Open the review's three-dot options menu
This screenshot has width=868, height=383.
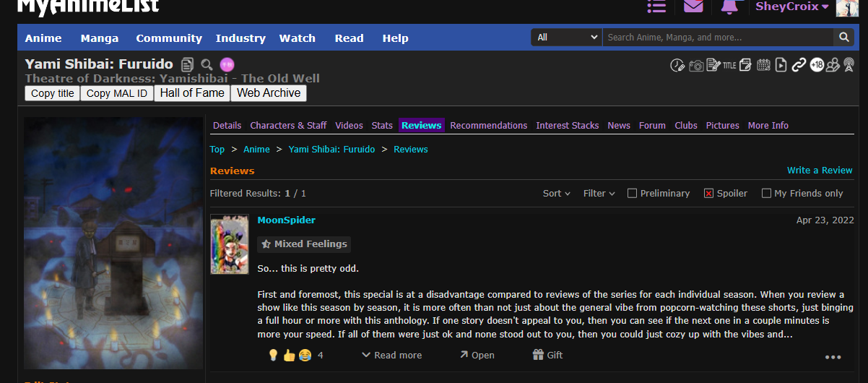833,357
